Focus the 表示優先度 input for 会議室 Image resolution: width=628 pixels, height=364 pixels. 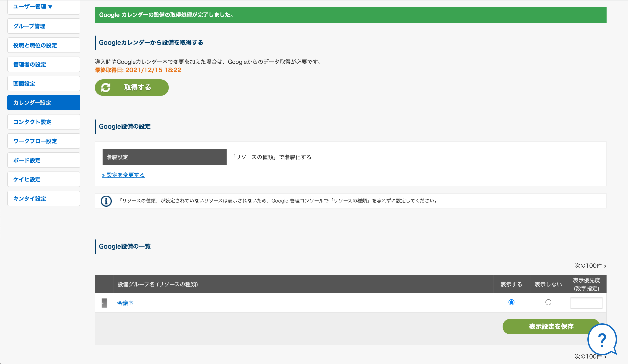586,303
